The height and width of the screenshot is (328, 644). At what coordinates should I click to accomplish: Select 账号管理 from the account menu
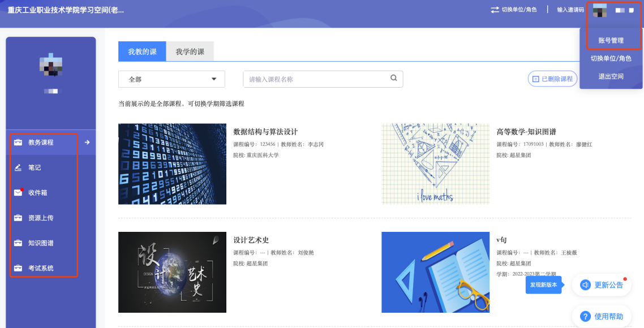pyautogui.click(x=611, y=40)
